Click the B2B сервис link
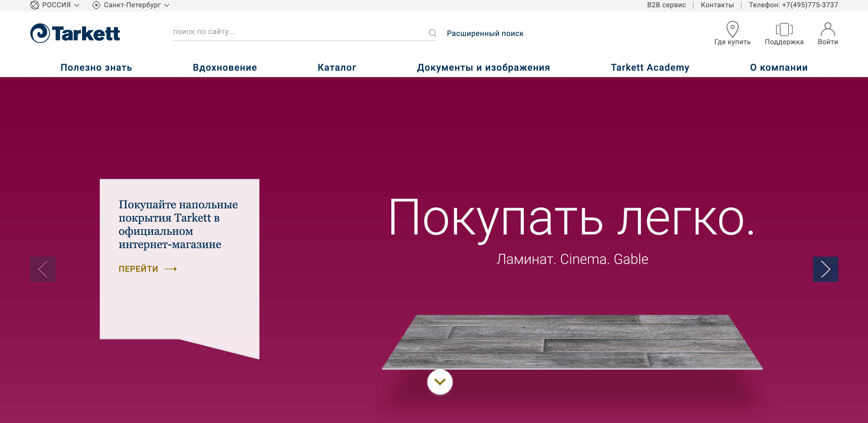This screenshot has width=868, height=423. 666,5
